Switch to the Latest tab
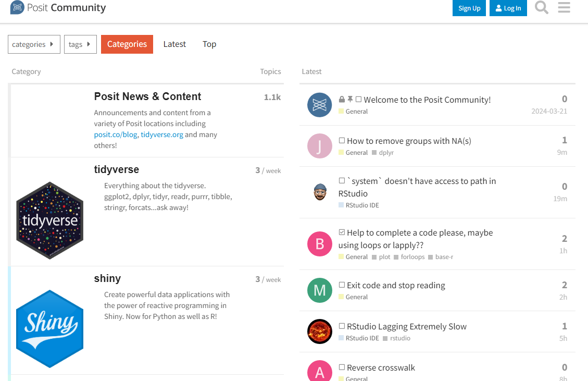The width and height of the screenshot is (588, 381). (x=174, y=44)
